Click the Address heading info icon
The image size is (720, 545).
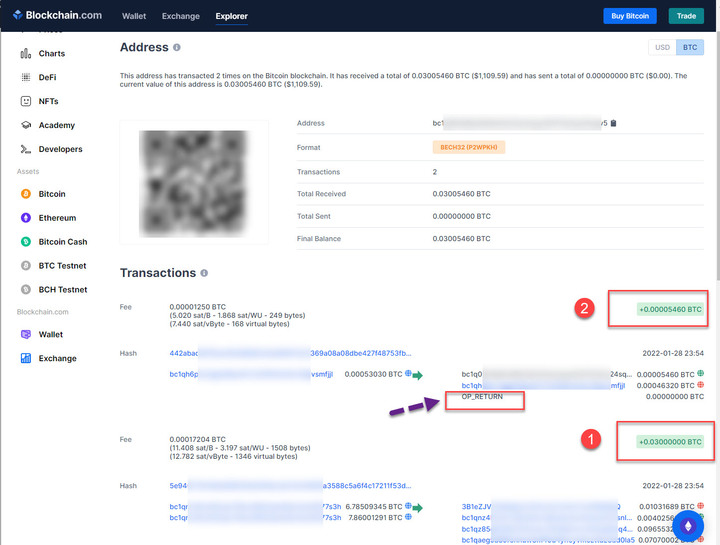pos(177,47)
